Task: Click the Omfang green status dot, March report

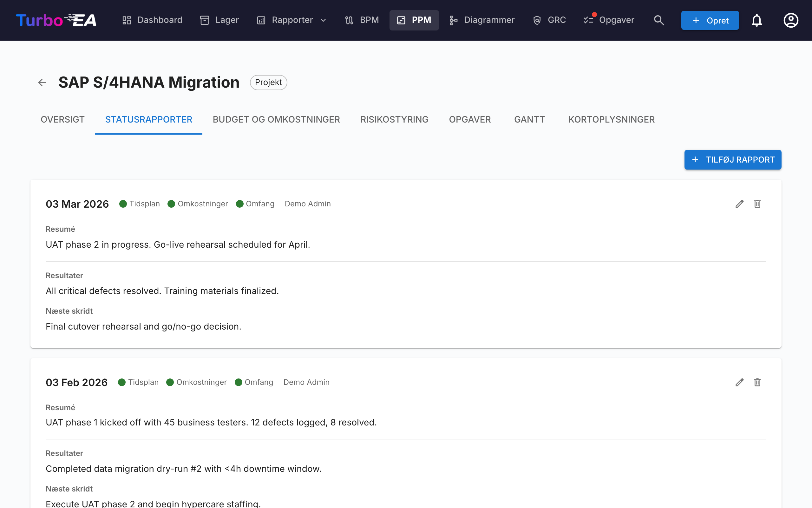Action: (x=239, y=204)
